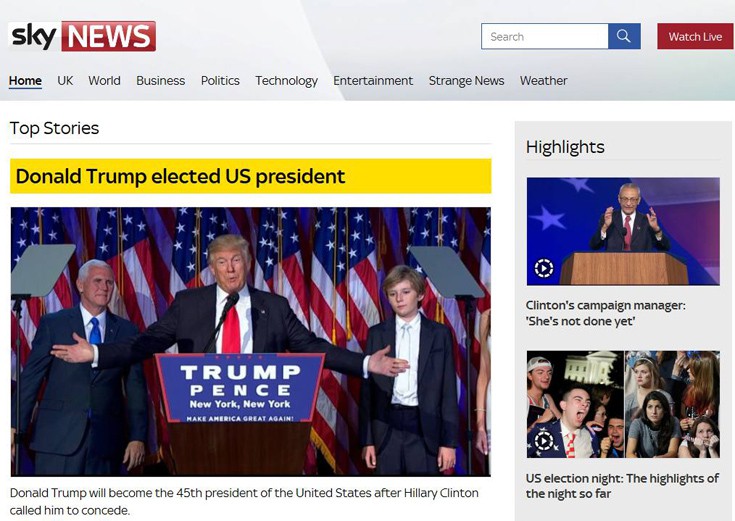Open the Technology section

pyautogui.click(x=286, y=81)
